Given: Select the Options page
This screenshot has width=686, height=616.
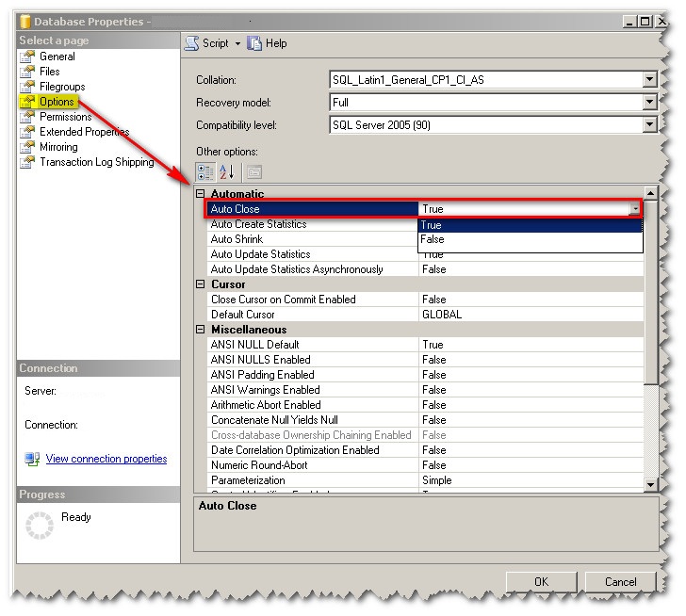Looking at the screenshot, I should coord(57,102).
